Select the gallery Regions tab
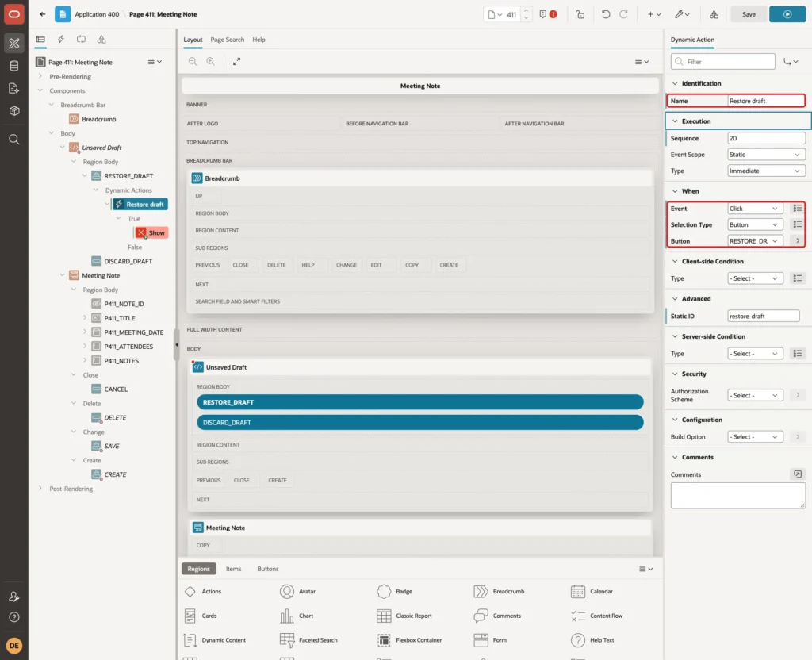 pos(198,569)
